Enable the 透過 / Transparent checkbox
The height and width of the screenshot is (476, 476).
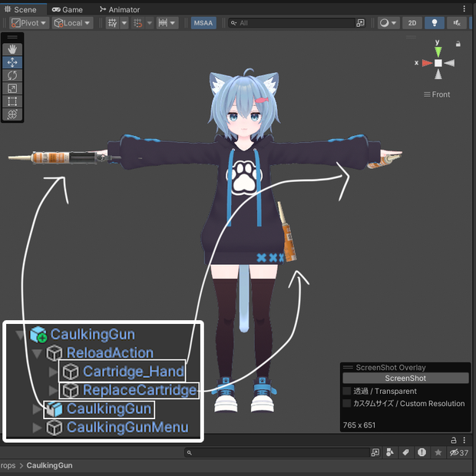tap(347, 391)
